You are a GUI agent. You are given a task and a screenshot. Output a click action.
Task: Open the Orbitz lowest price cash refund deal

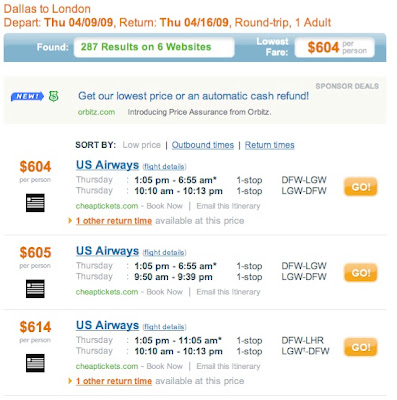click(x=193, y=96)
